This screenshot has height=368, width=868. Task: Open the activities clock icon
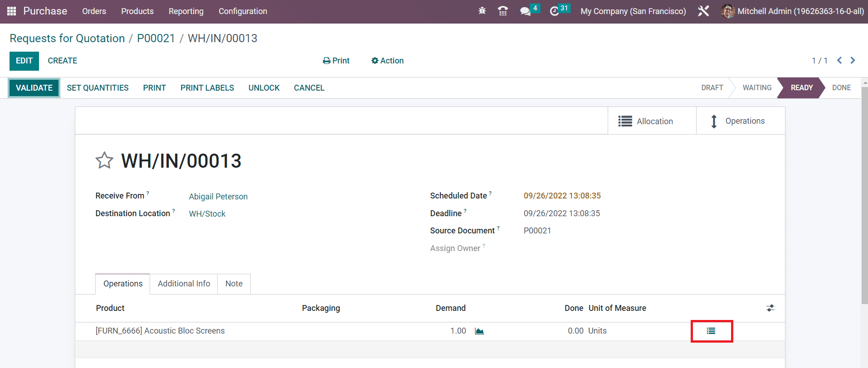[554, 11]
